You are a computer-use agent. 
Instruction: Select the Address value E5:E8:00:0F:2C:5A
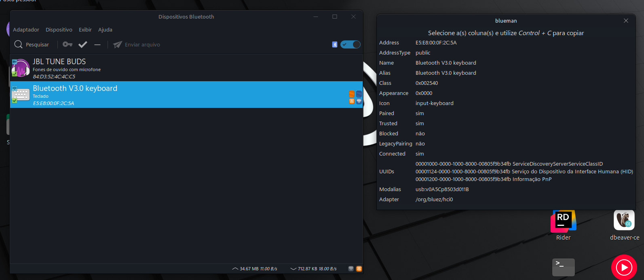[x=436, y=43]
